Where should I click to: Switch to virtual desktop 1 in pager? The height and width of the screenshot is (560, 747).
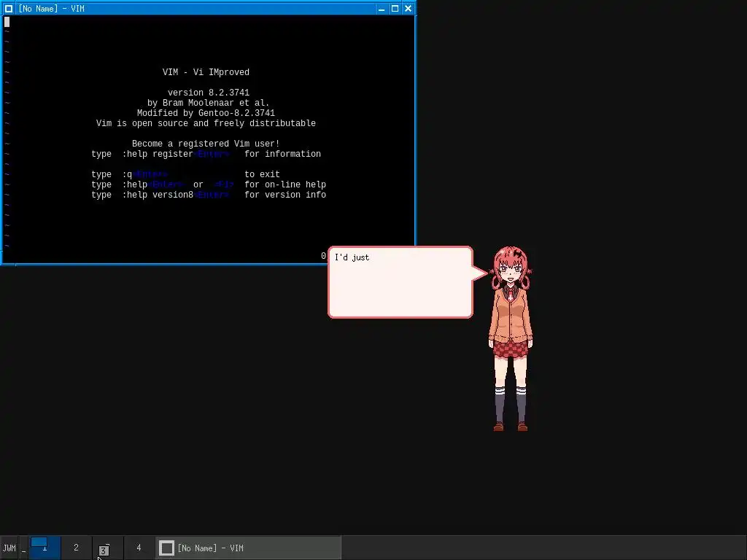(44, 548)
